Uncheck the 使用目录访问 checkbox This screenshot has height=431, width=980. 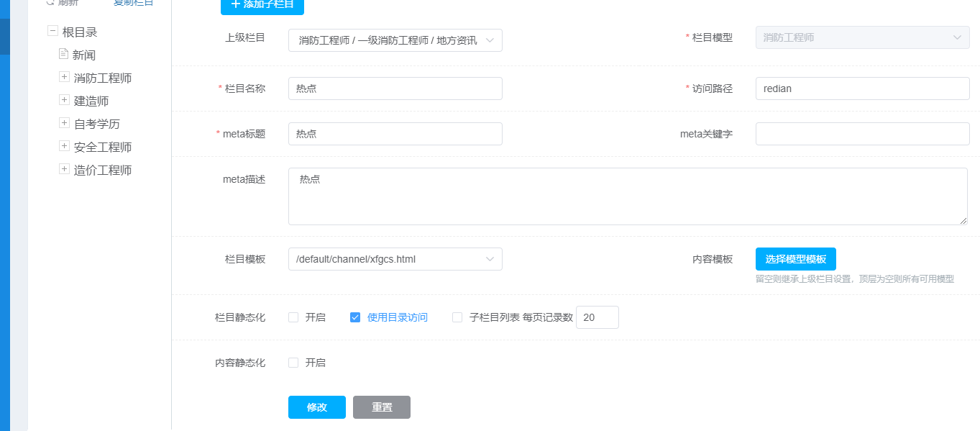(x=355, y=317)
